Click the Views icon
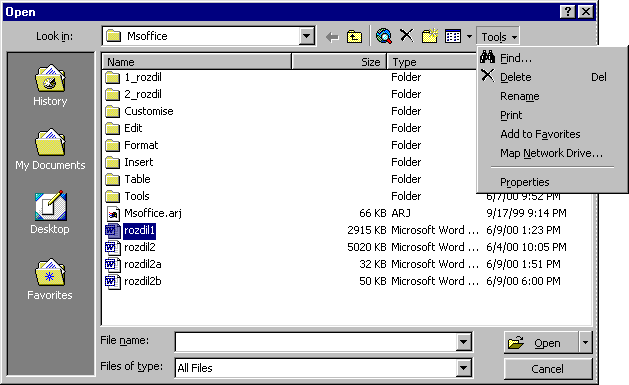The height and width of the screenshot is (385, 629). [x=453, y=36]
